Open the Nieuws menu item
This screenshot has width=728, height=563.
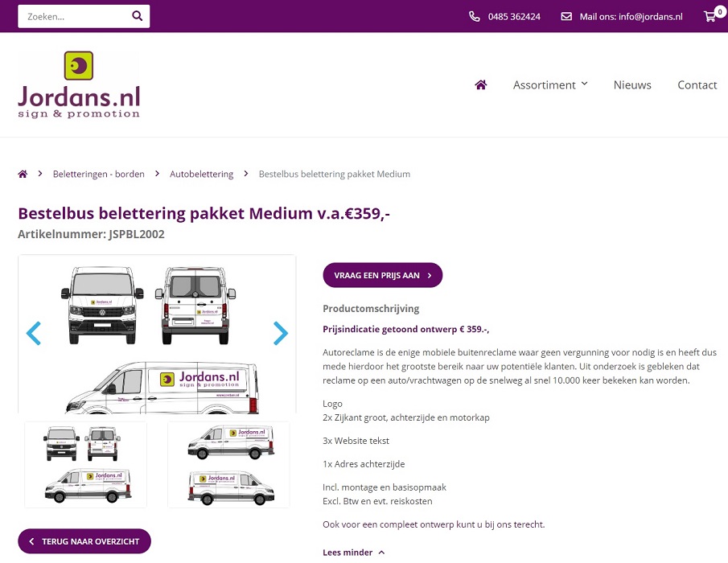[x=632, y=84]
